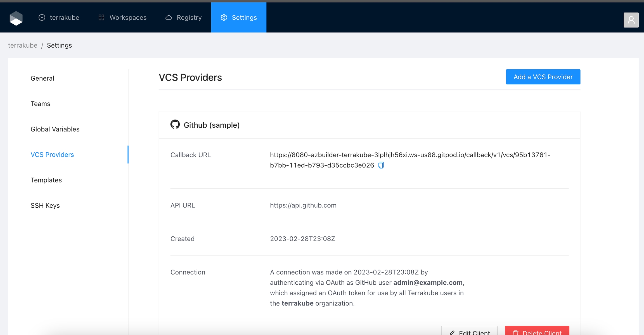644x335 pixels.
Task: Click the terrakube breadcrumb link
Action: [x=23, y=45]
